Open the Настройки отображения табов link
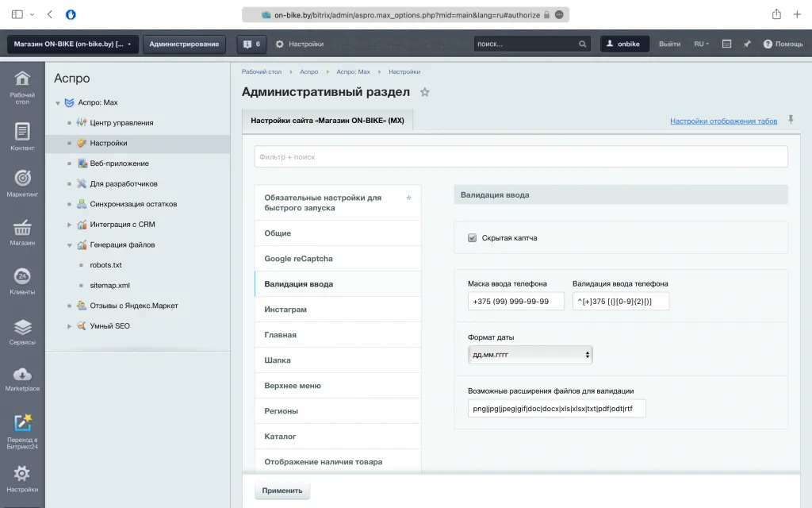 723,121
